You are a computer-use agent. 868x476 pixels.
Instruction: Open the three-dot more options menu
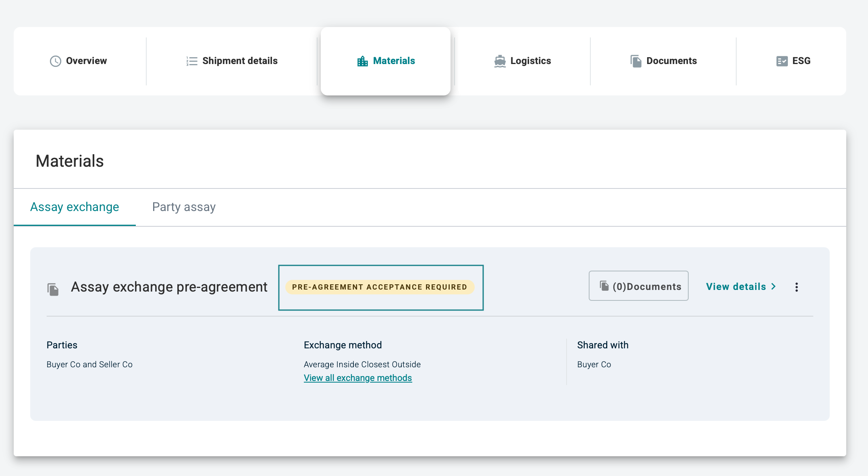tap(796, 287)
